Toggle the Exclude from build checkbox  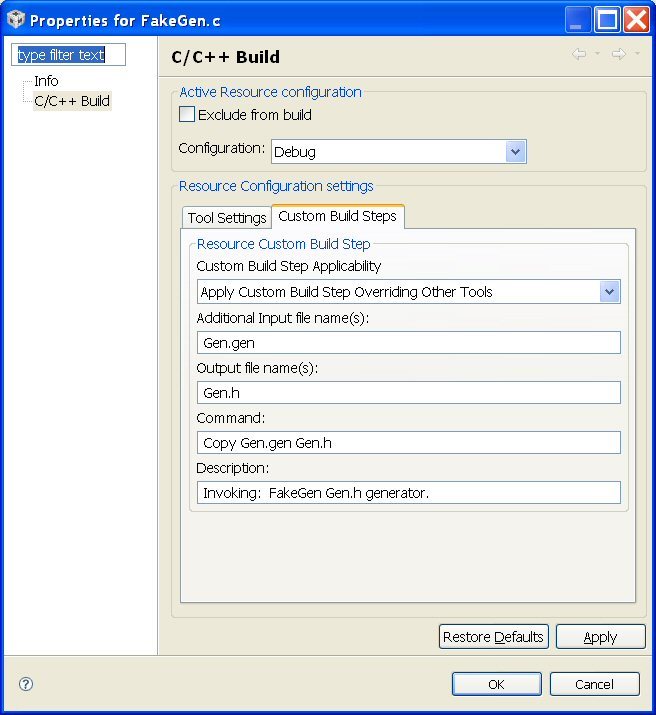tap(187, 115)
